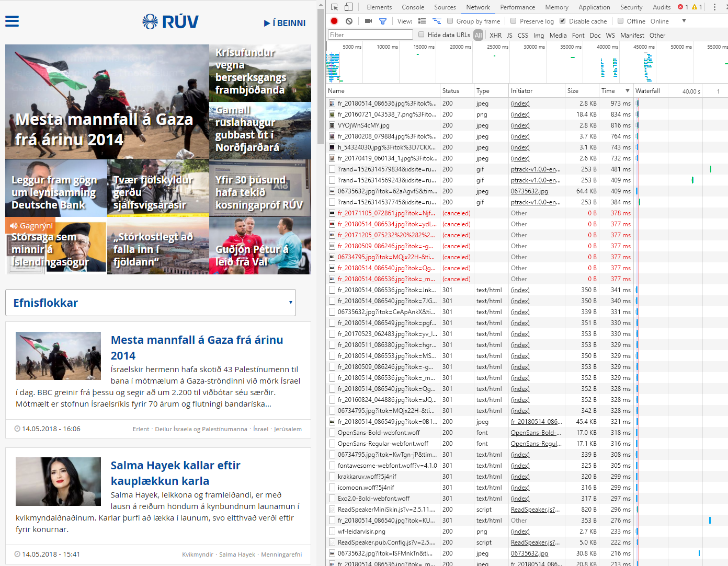Screen dimensions: 728x566
Task: Open DevTools three-dot customize menu
Action: [x=714, y=7]
